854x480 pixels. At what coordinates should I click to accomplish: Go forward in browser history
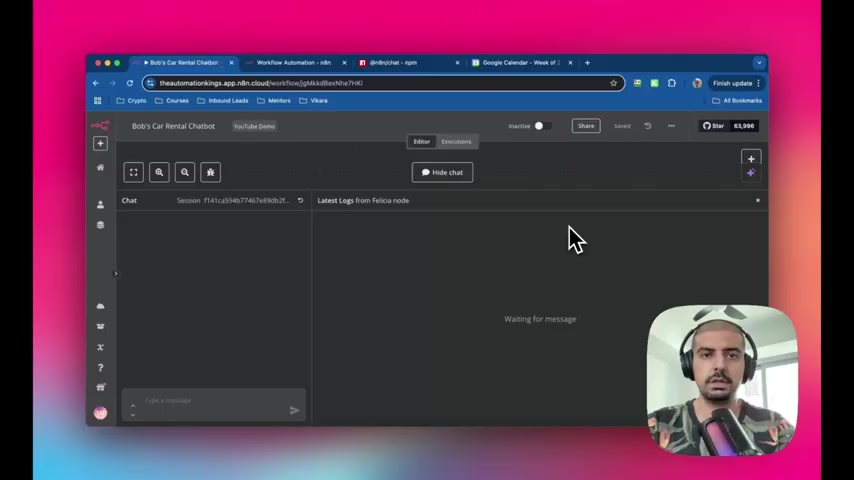pyautogui.click(x=113, y=83)
